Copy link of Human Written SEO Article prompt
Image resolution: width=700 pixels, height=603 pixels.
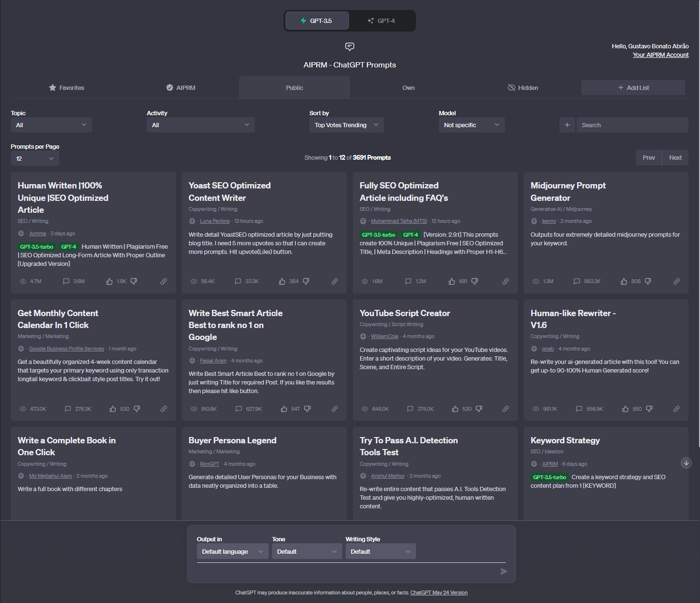[x=164, y=281]
